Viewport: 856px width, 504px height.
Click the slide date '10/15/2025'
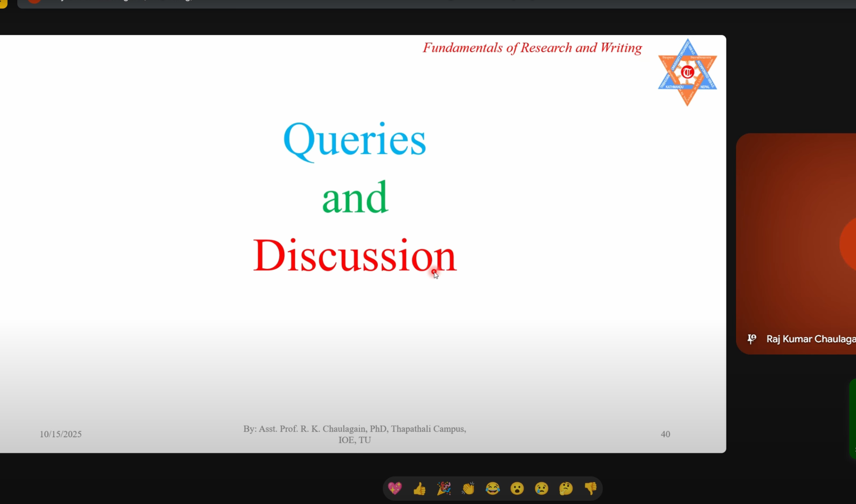pos(60,434)
